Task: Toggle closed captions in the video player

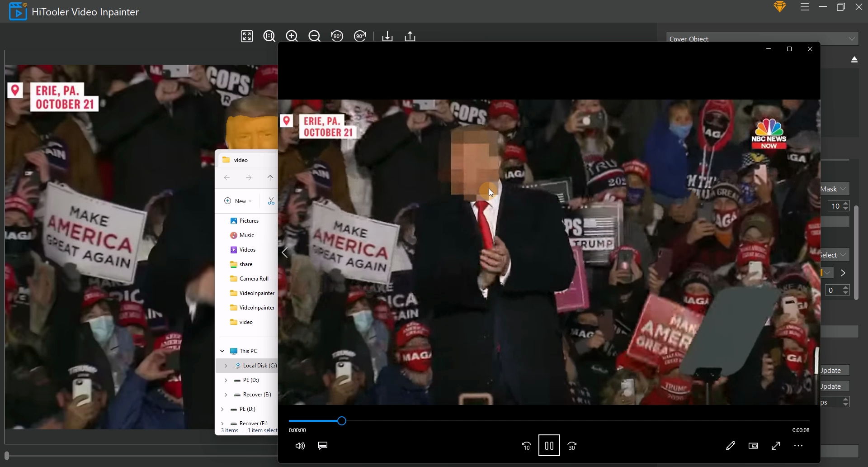Action: point(322,446)
